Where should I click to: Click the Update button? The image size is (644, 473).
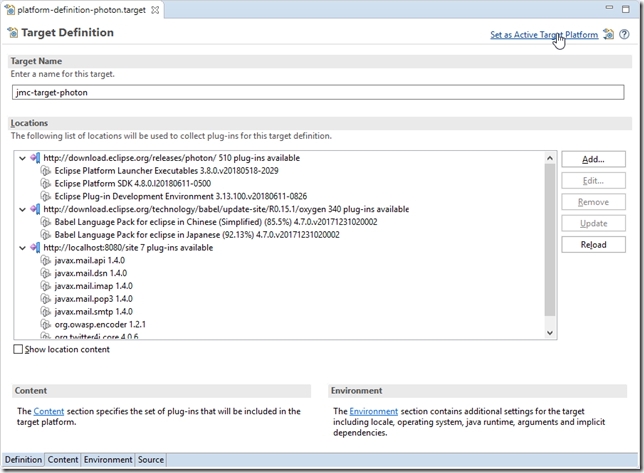593,223
